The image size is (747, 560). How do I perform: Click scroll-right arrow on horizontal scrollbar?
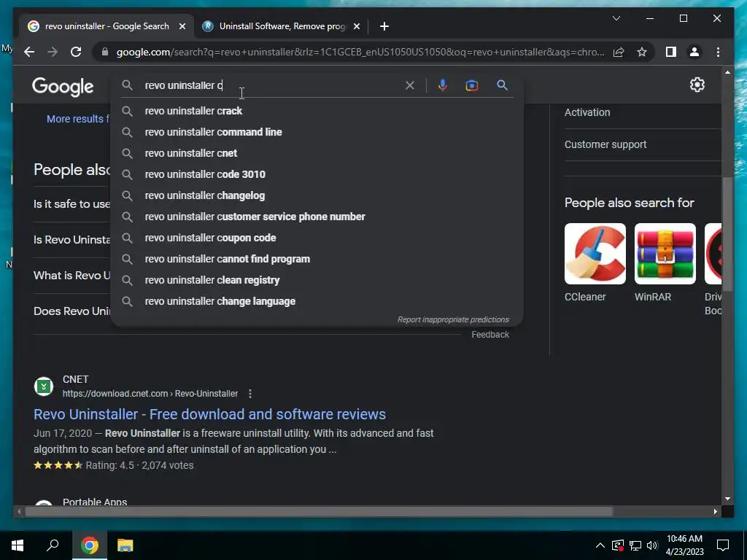(x=715, y=512)
